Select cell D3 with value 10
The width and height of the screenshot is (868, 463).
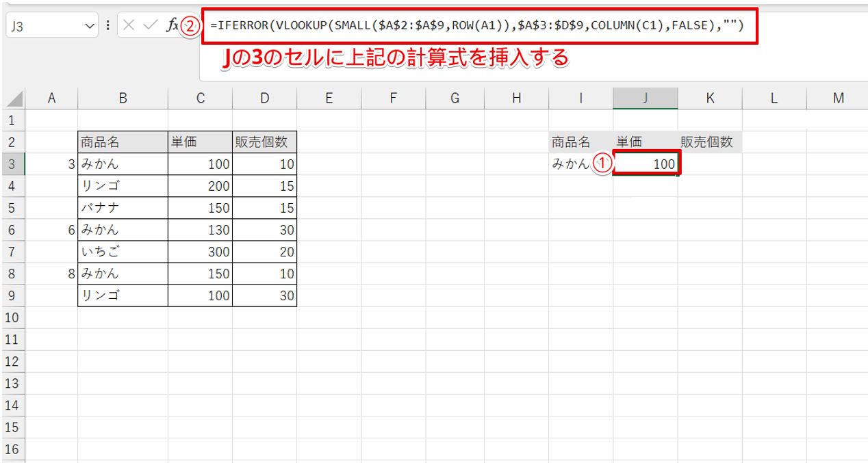(265, 164)
